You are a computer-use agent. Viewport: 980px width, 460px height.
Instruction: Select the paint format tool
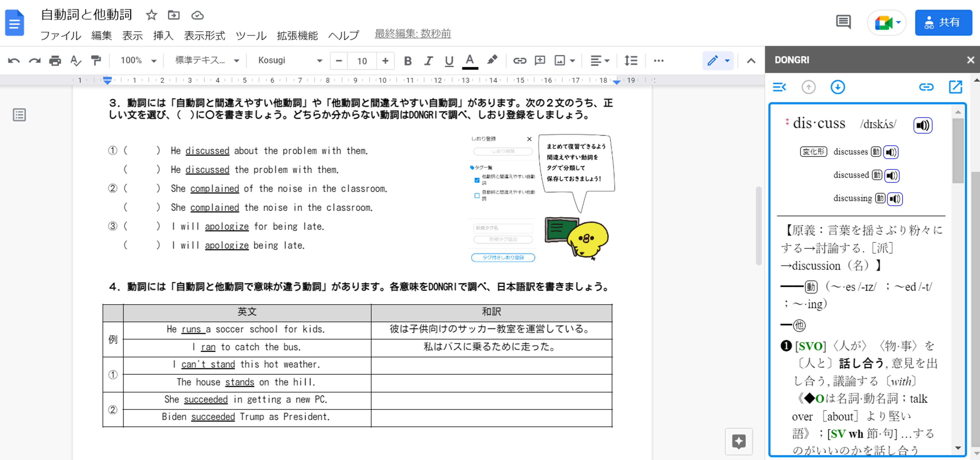(96, 61)
